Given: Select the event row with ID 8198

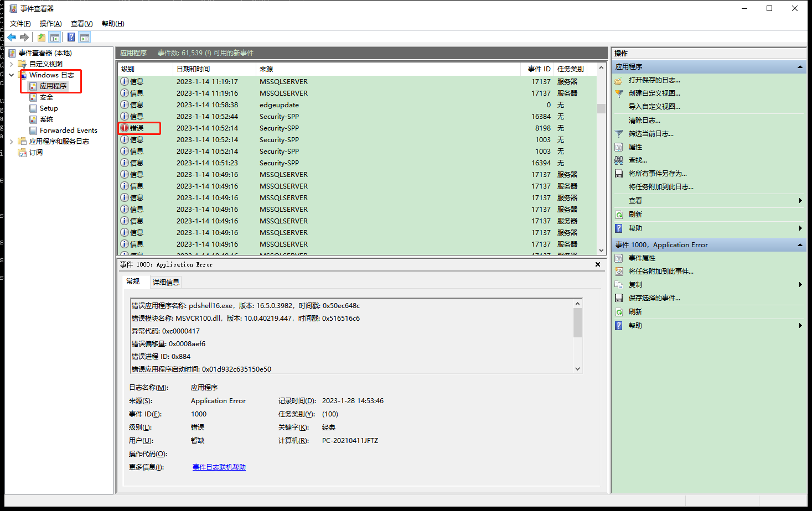Looking at the screenshot, I should tap(357, 128).
